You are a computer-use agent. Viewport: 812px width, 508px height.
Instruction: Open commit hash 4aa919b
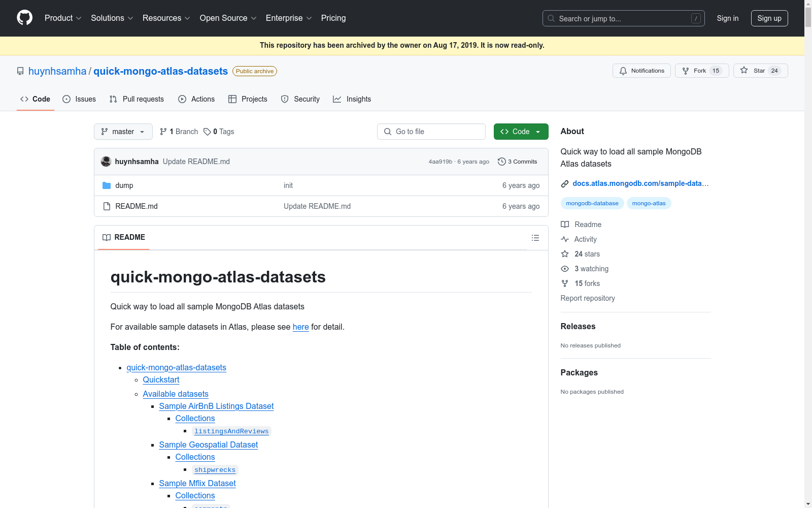click(440, 162)
